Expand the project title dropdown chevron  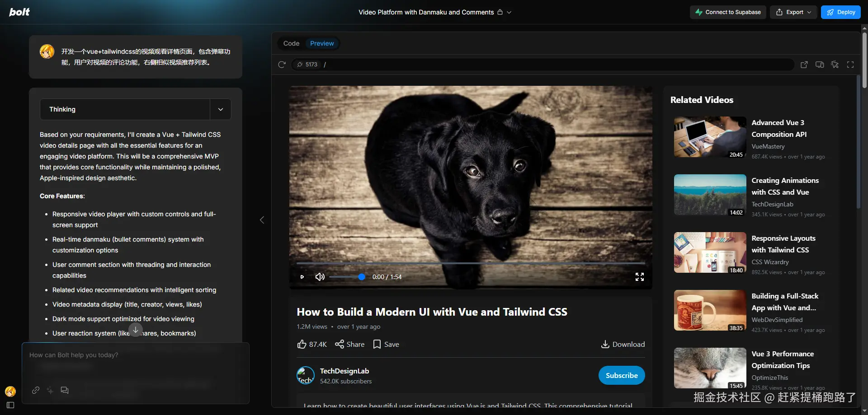[509, 12]
